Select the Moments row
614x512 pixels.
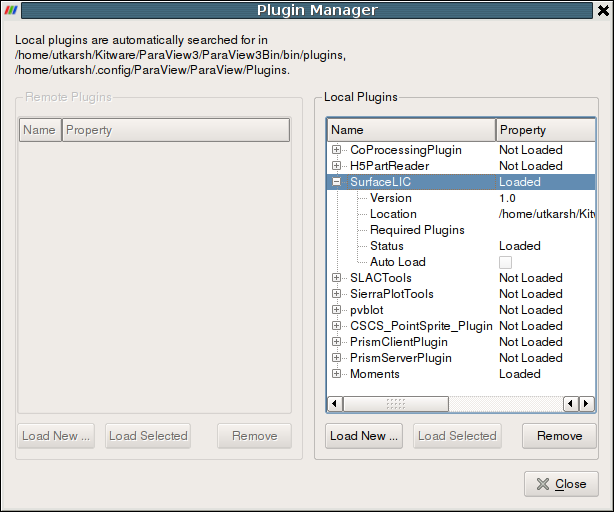(461, 374)
